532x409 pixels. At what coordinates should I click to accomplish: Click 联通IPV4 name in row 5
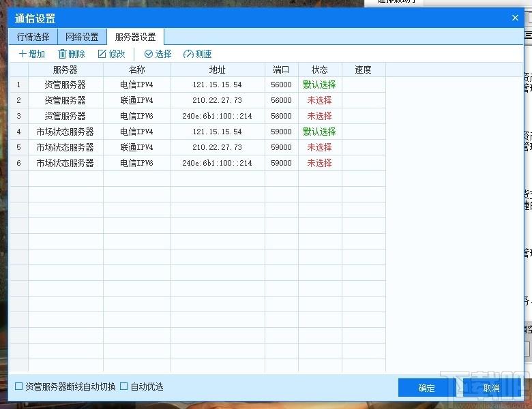pyautogui.click(x=136, y=147)
